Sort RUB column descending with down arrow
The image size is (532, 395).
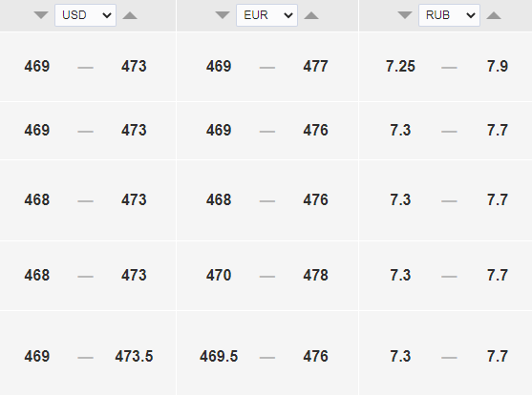(405, 15)
